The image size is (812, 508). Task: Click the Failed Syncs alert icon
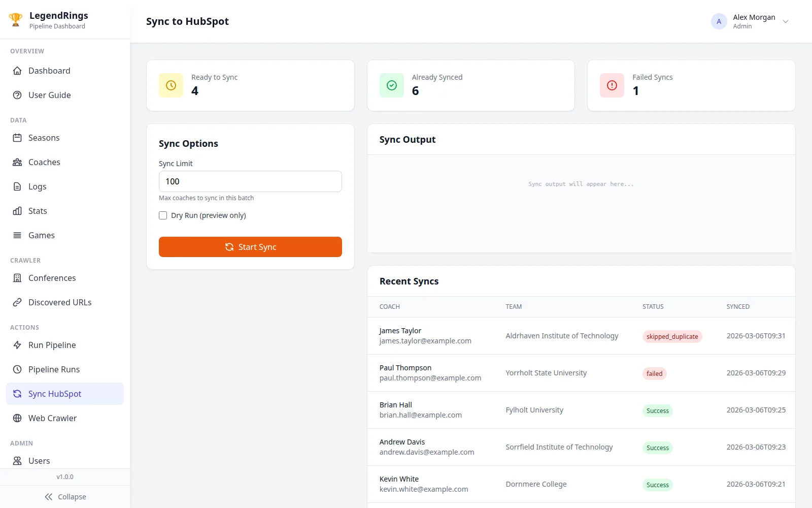tap(612, 85)
